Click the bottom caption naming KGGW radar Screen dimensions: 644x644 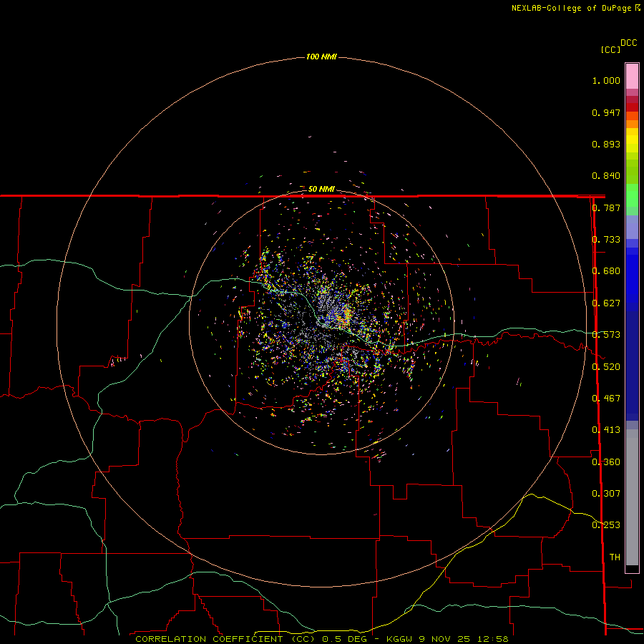[322, 639]
